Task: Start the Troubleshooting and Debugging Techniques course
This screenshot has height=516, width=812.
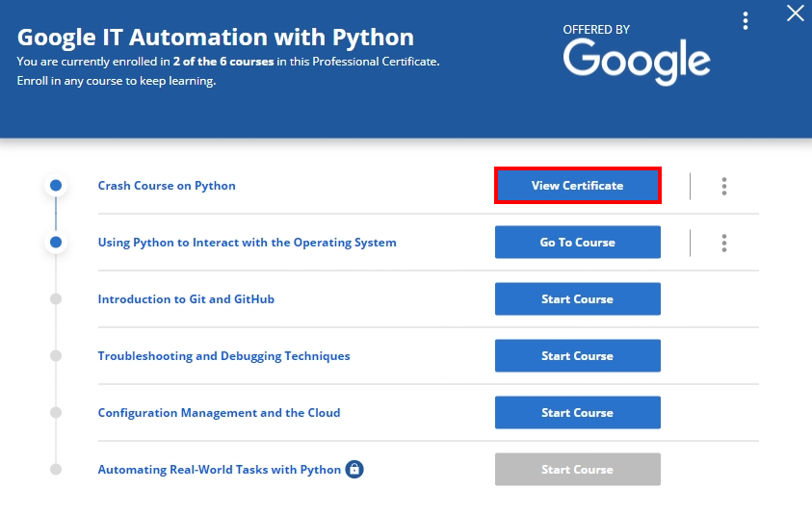Action: 577,356
